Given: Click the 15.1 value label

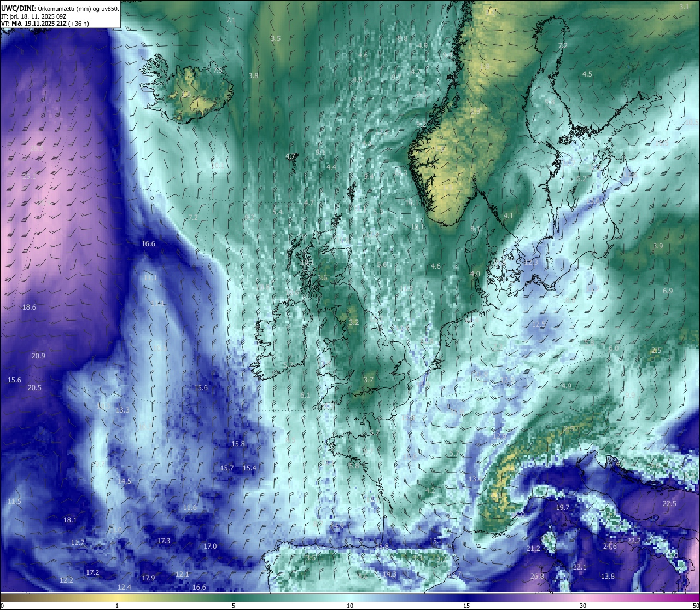Looking at the screenshot, I should pos(436,541).
